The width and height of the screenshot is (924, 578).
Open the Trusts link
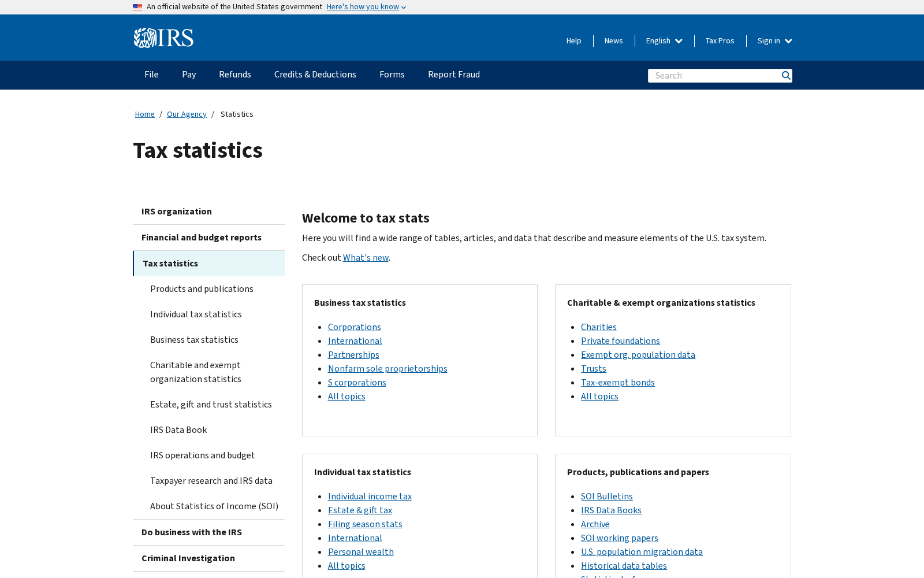[x=594, y=369]
